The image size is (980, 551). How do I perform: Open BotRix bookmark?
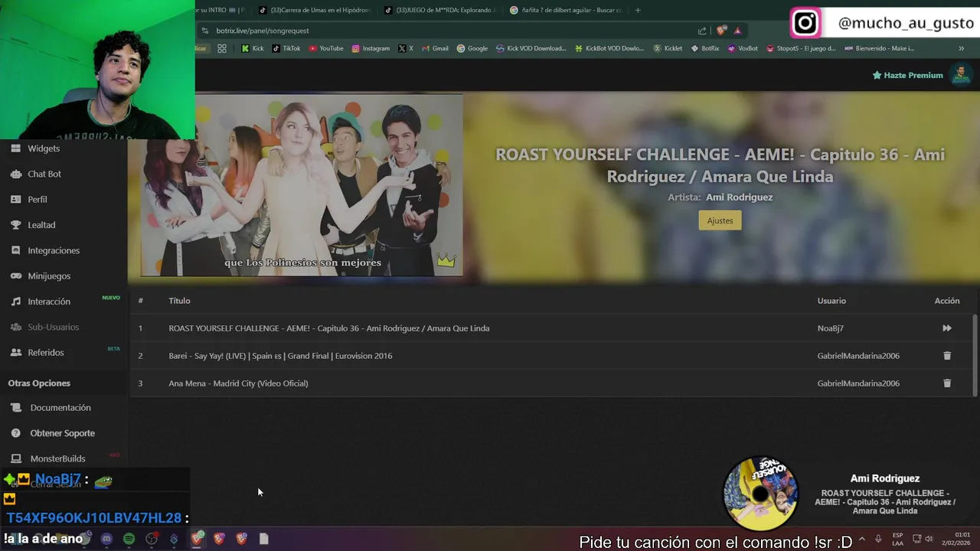tap(705, 48)
